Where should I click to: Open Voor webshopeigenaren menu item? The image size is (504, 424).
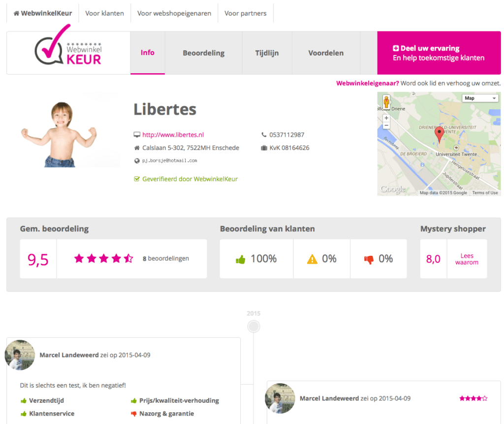click(x=174, y=13)
